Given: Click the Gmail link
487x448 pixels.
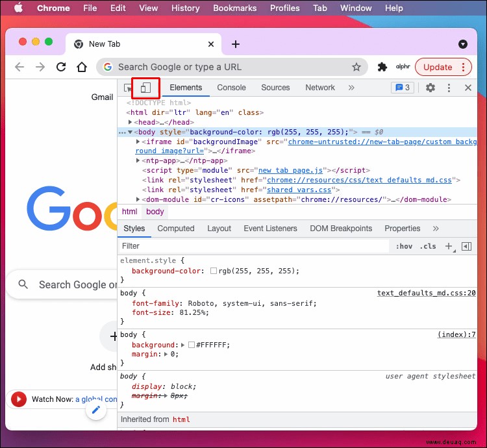Looking at the screenshot, I should pyautogui.click(x=102, y=97).
